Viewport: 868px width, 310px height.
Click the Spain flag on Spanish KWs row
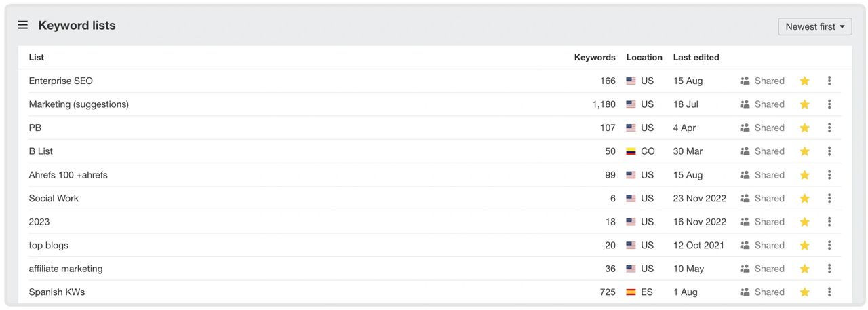[631, 292]
